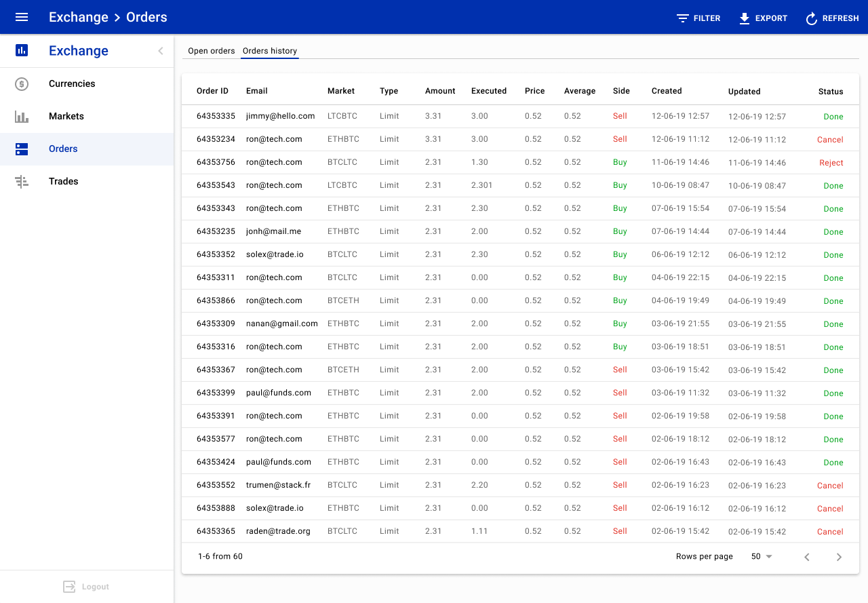Click order ID 64353543
Image resolution: width=868 pixels, height=603 pixels.
(216, 185)
